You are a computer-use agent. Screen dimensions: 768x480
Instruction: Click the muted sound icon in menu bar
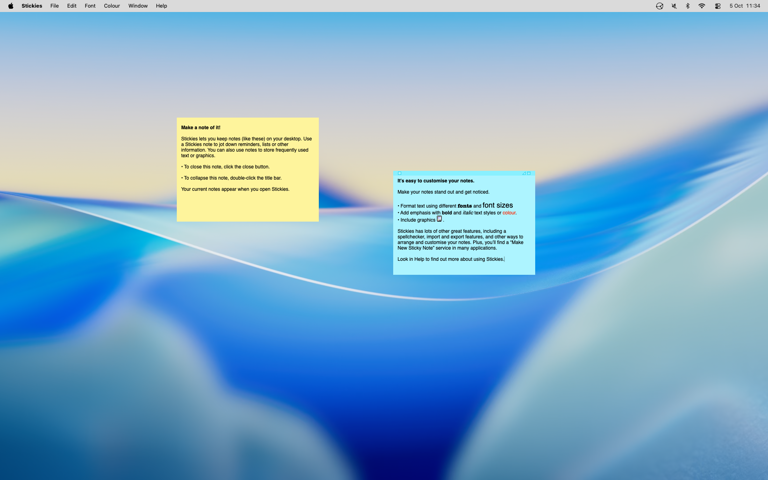click(674, 6)
